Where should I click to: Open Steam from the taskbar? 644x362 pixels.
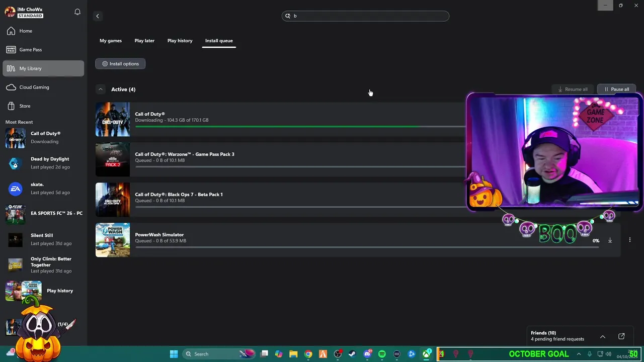352,354
